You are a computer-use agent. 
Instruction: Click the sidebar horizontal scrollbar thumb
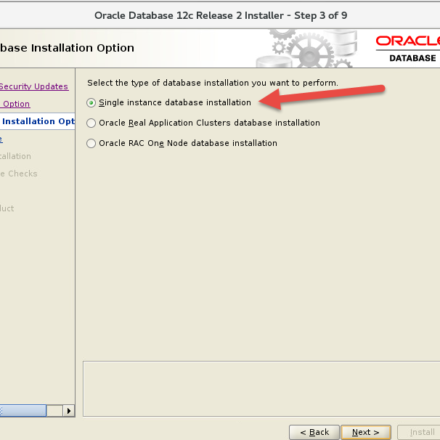coord(23,411)
